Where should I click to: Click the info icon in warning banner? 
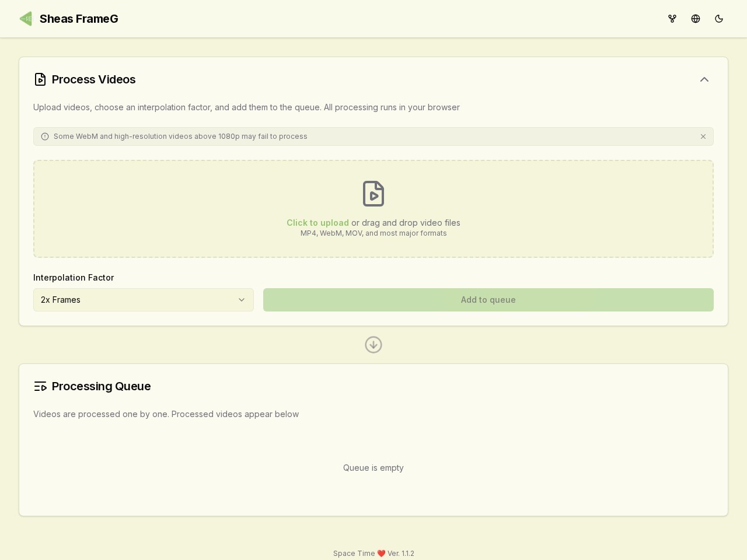pos(45,136)
